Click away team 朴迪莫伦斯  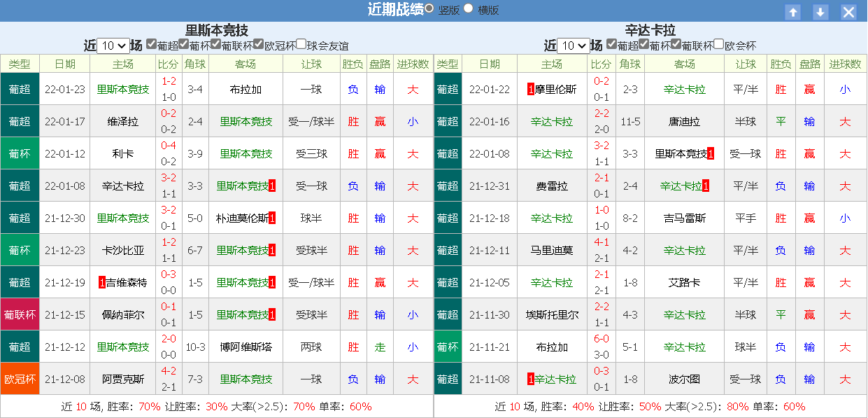[x=242, y=218]
